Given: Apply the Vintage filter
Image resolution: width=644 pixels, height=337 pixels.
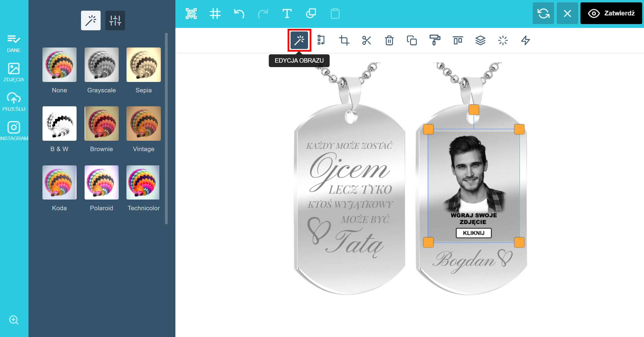Looking at the screenshot, I should [x=144, y=124].
